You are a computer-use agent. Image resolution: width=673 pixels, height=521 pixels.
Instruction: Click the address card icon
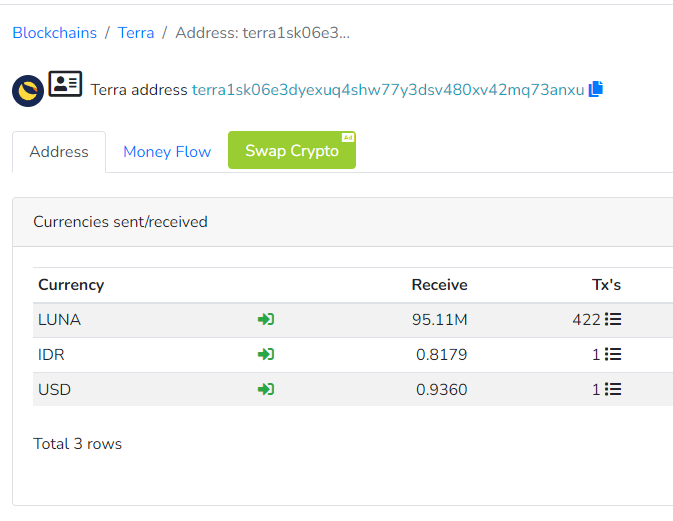point(65,84)
